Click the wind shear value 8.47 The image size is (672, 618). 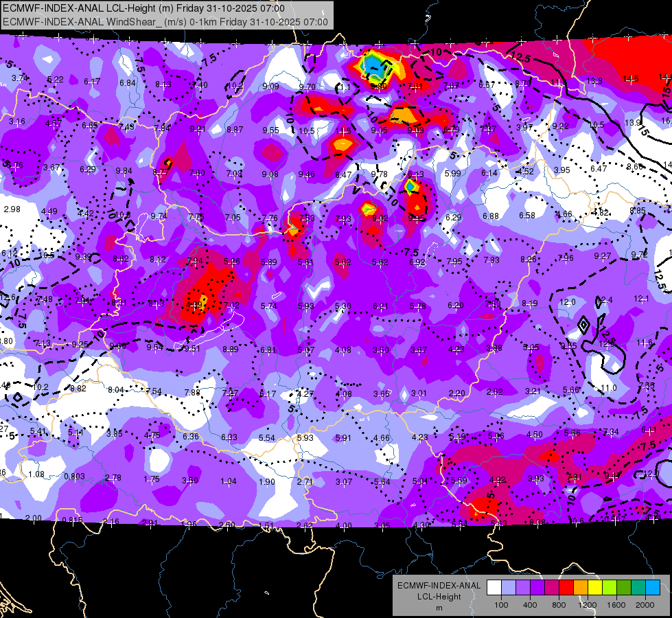coord(343,174)
